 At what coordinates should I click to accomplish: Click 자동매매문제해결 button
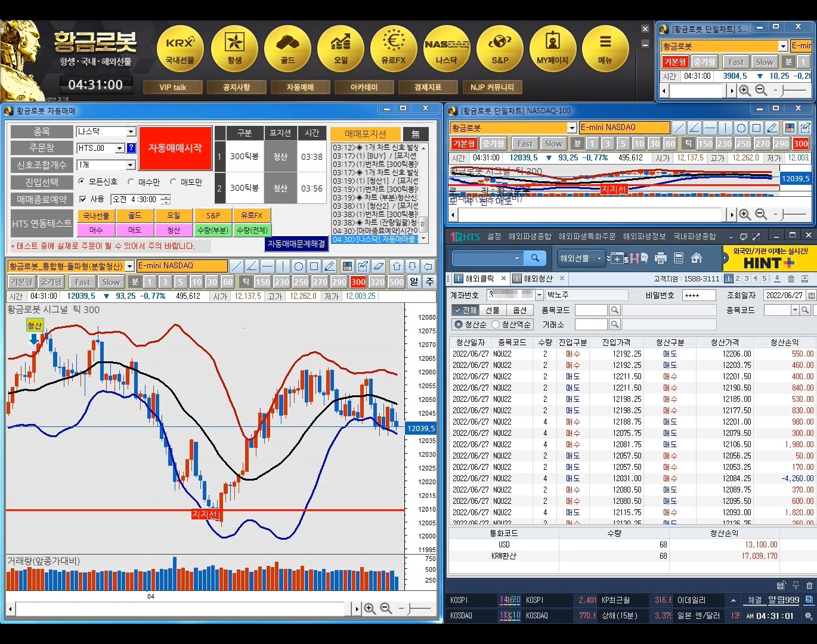click(296, 244)
